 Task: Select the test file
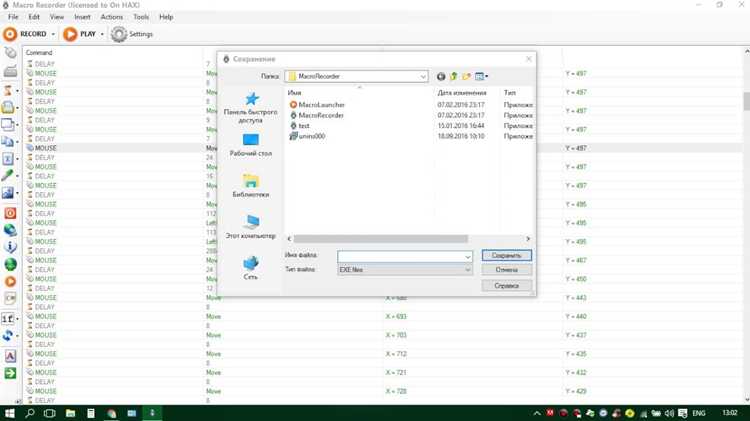click(300, 126)
